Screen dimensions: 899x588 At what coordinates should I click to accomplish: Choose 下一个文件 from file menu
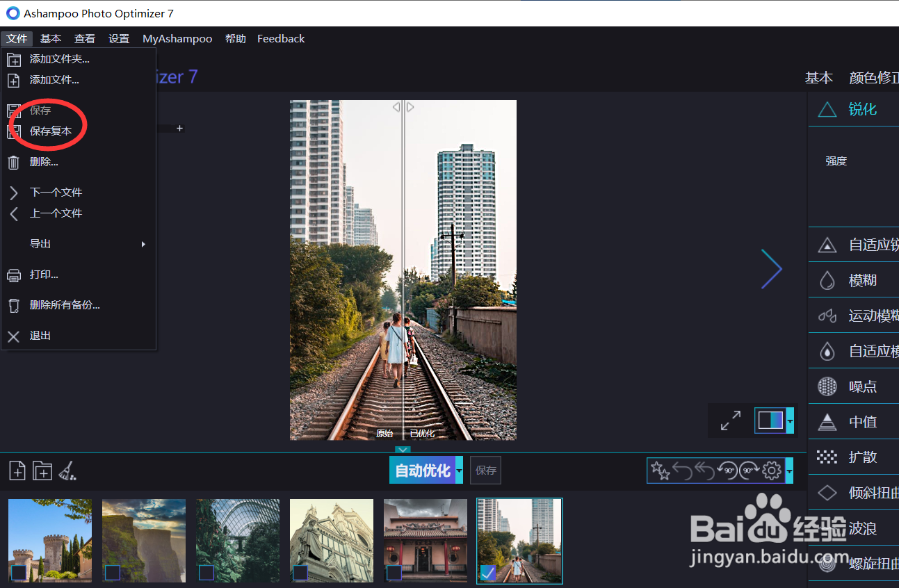79,193
